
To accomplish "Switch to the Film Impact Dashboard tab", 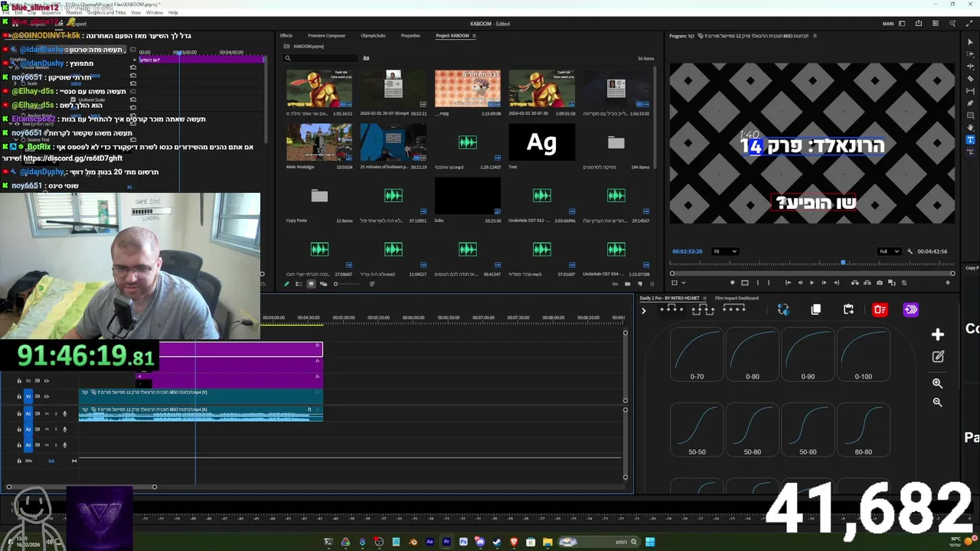I will (737, 298).
